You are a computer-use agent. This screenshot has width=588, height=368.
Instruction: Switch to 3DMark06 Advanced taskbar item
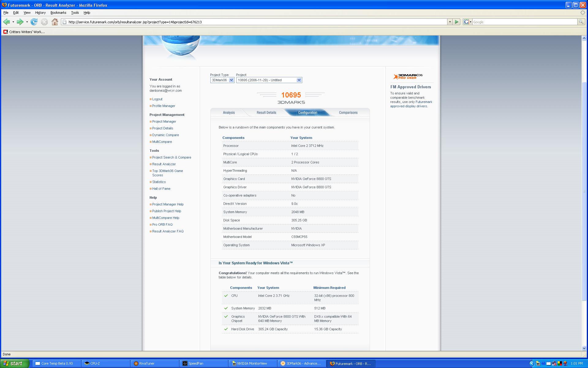pyautogui.click(x=302, y=363)
